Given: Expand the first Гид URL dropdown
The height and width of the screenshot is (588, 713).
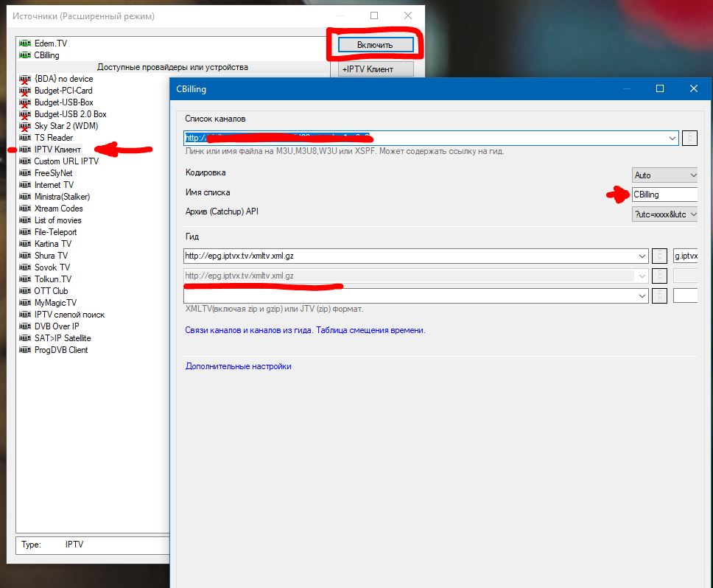Looking at the screenshot, I should click(x=642, y=256).
